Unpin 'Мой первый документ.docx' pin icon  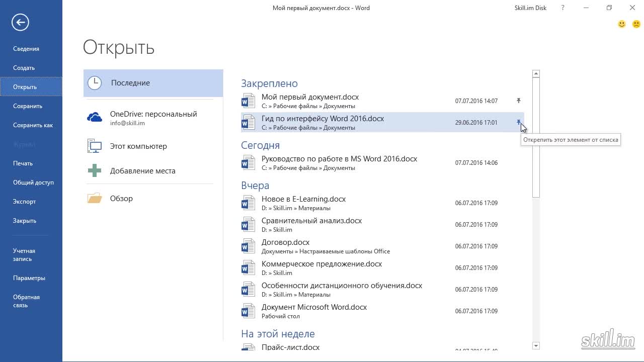pos(519,101)
